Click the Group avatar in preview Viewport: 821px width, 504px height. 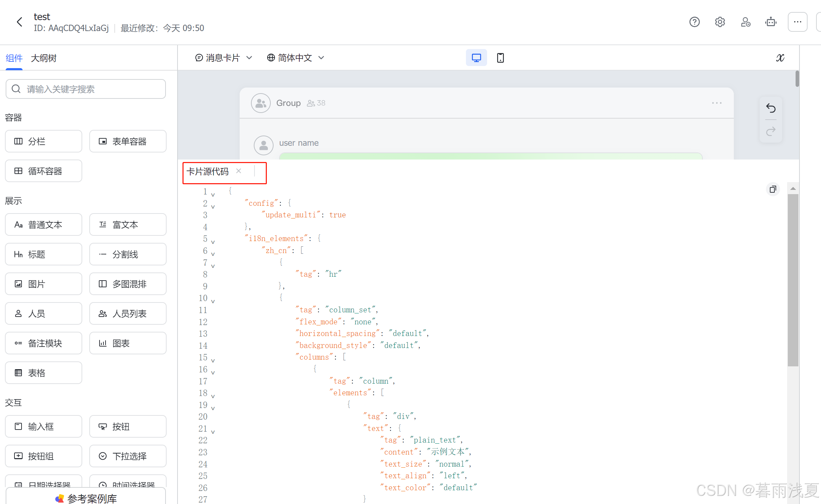point(260,103)
